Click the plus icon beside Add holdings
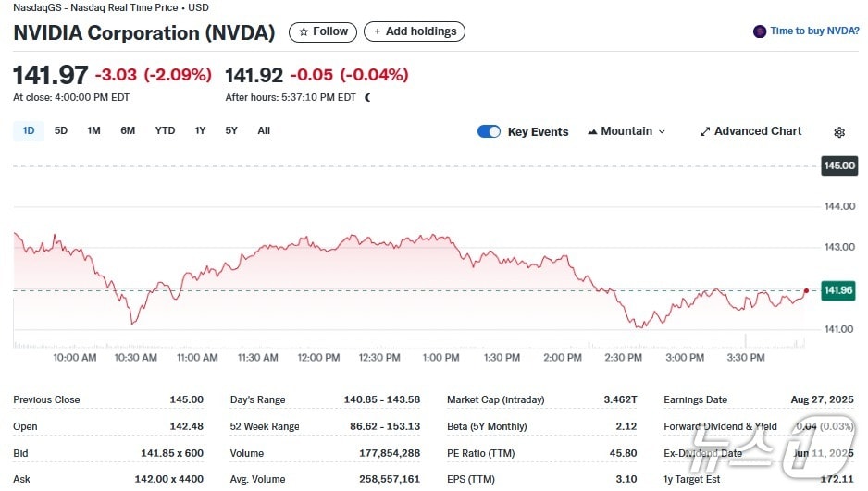Screen dimensions: 868x491 pos(377,31)
